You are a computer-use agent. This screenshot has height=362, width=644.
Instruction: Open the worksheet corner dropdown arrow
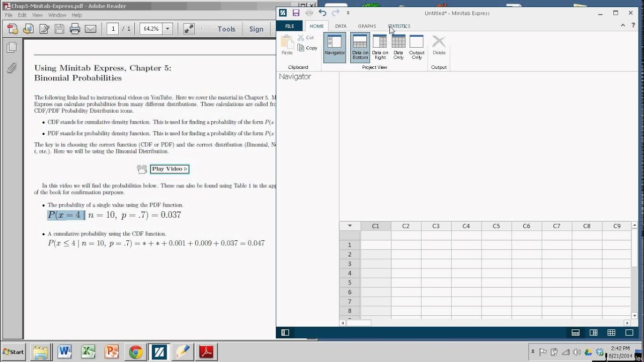[350, 226]
